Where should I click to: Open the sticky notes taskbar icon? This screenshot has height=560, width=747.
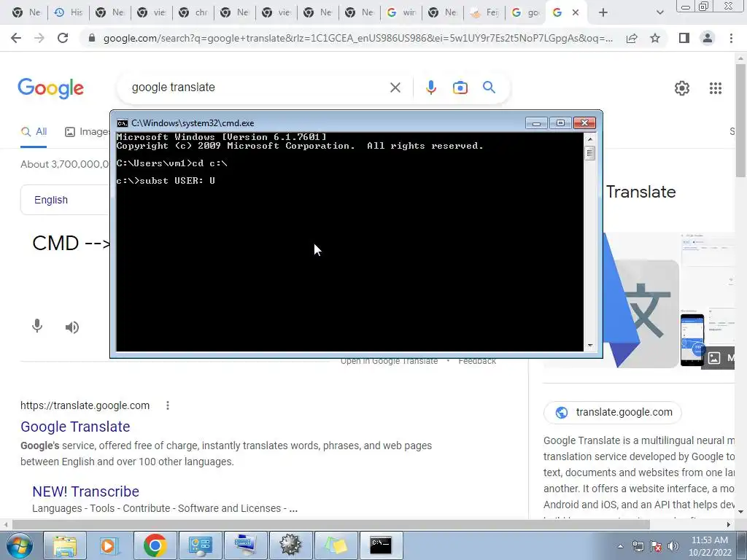point(336,545)
